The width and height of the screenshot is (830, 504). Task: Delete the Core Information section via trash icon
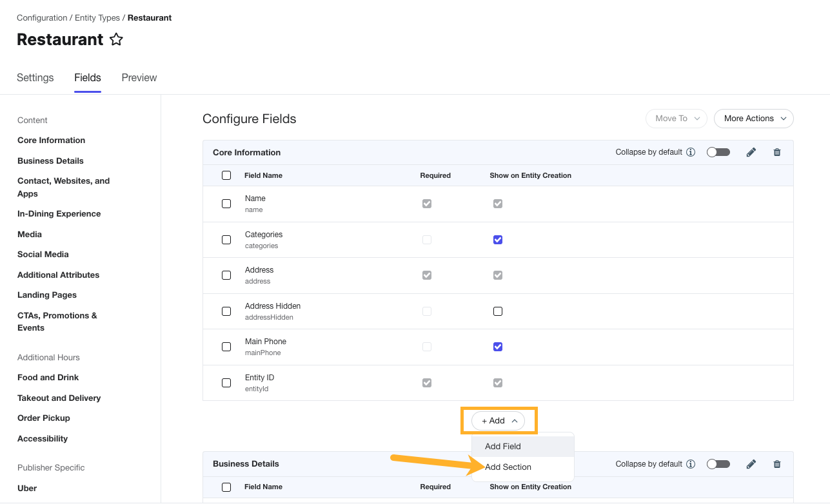tap(776, 153)
